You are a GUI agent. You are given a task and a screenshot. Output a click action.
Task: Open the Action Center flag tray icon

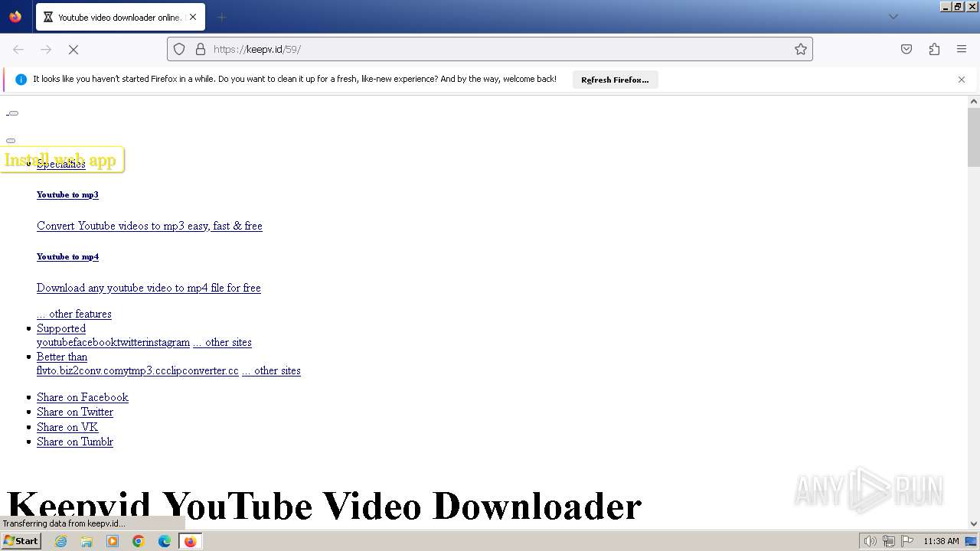pyautogui.click(x=907, y=541)
